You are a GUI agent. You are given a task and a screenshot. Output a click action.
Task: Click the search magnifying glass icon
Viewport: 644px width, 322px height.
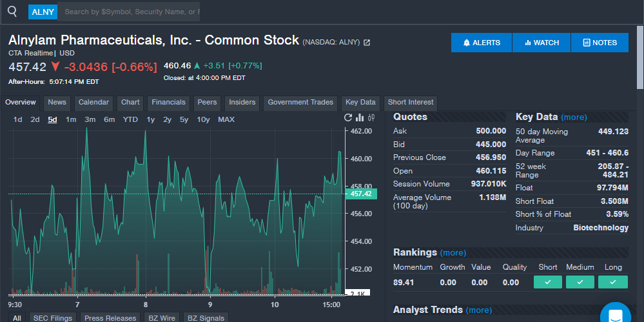point(12,12)
